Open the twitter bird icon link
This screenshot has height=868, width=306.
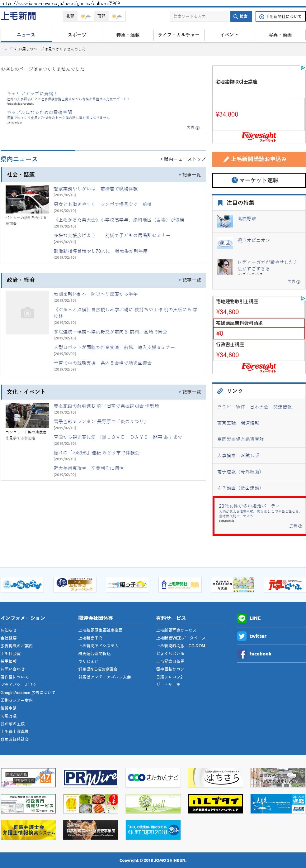coord(241,636)
